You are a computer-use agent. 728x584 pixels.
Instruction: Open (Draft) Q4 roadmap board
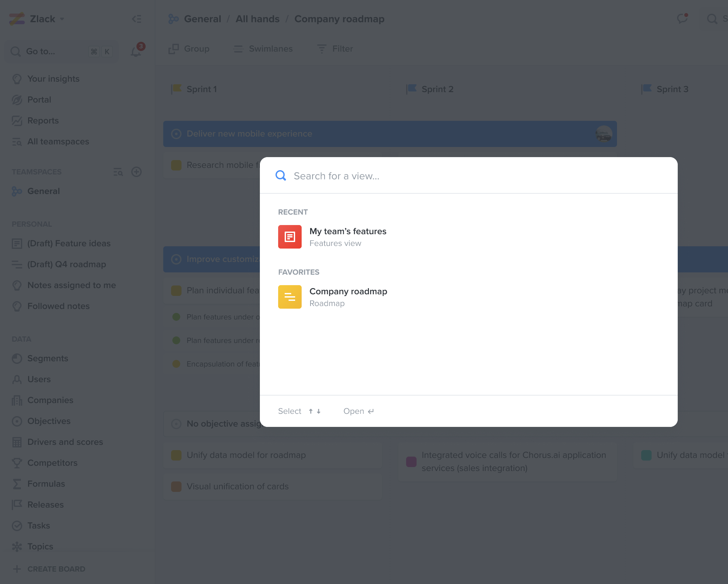coord(67,265)
